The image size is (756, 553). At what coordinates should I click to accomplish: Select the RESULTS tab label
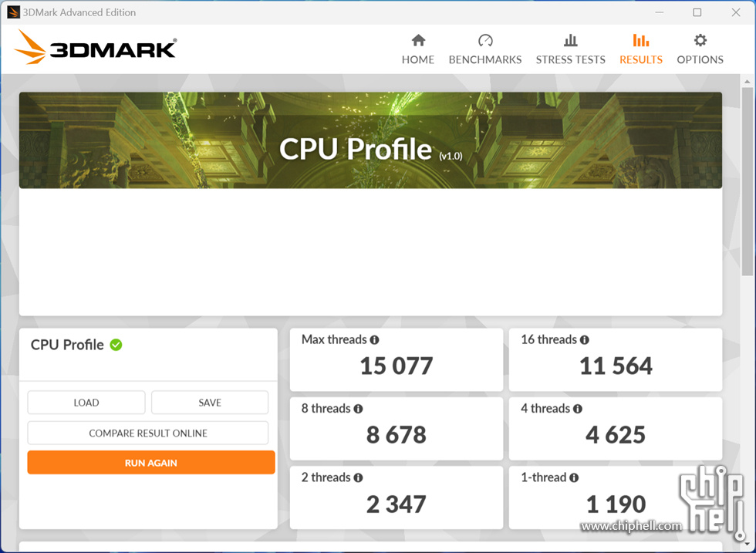641,59
